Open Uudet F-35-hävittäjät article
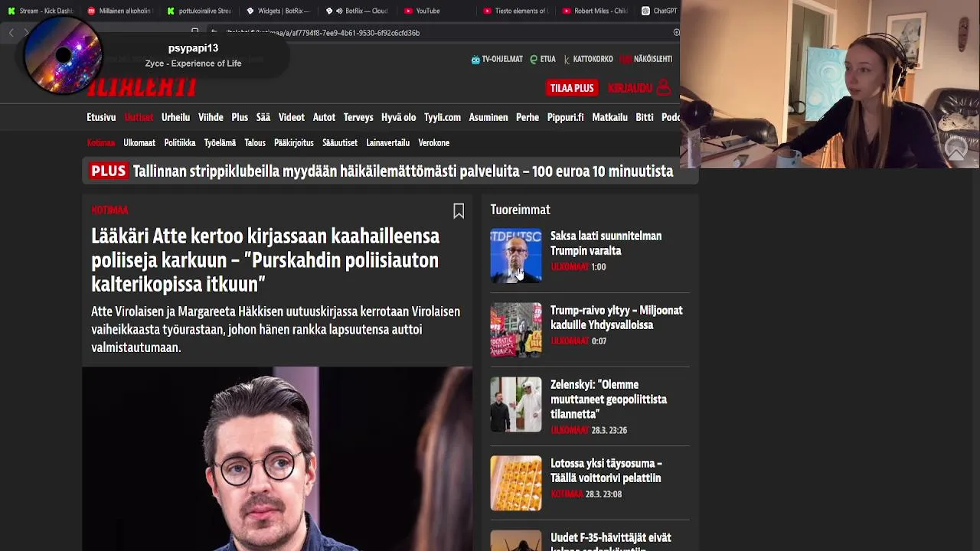Screen dimensions: 980x551 point(611,540)
